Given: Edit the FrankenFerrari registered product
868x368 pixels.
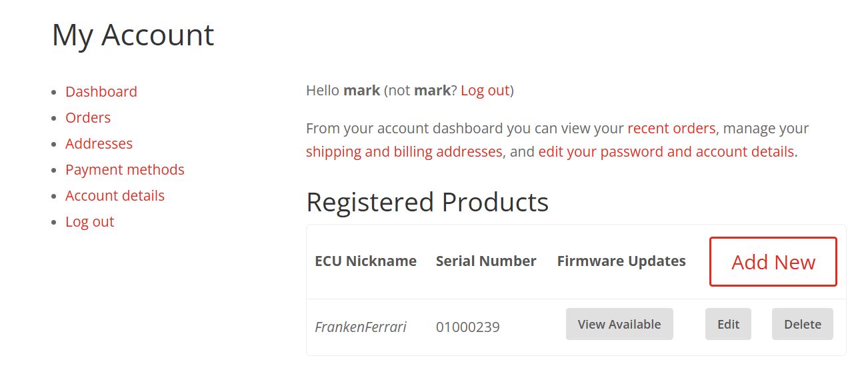Looking at the screenshot, I should [728, 324].
